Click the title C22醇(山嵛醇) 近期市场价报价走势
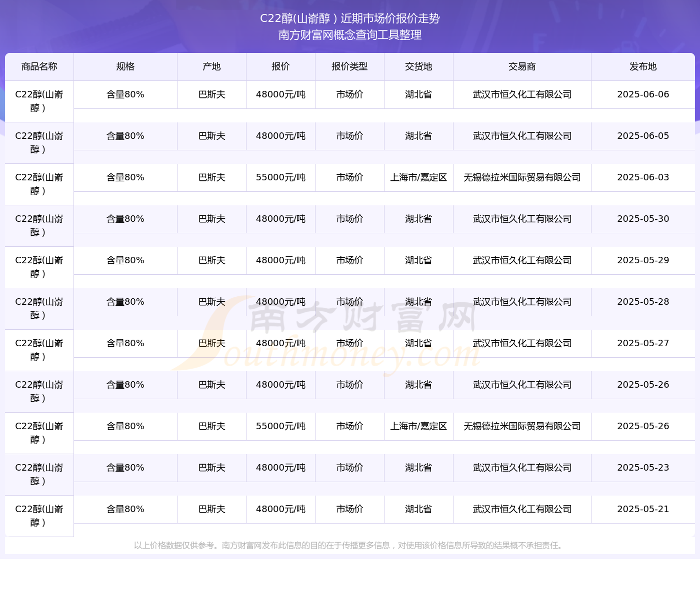The width and height of the screenshot is (700, 602). pos(350,18)
